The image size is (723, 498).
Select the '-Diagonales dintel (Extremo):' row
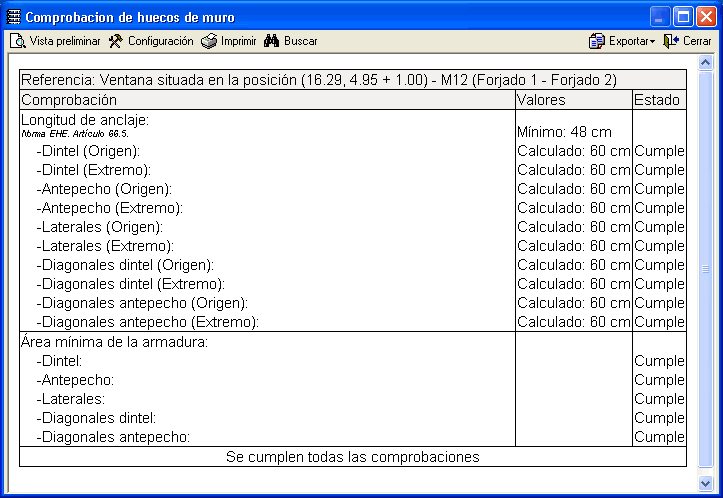[x=353, y=284]
